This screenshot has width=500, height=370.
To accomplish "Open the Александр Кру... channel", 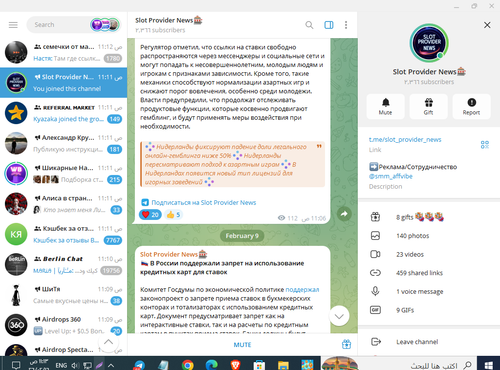I will 63,143.
